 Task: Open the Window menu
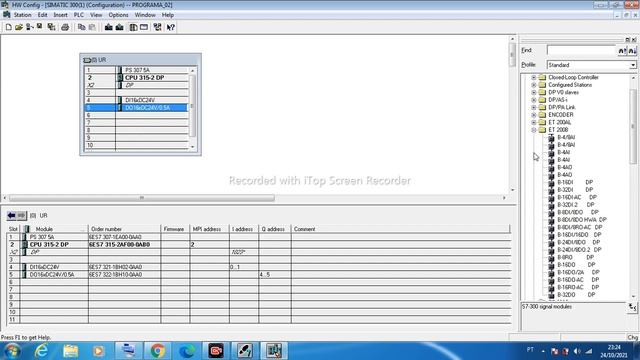click(145, 15)
